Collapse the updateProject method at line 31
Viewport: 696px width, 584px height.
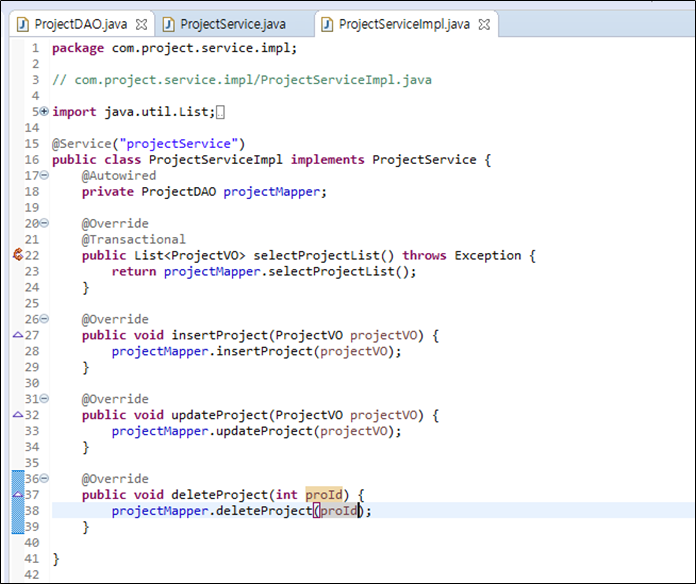coord(44,399)
